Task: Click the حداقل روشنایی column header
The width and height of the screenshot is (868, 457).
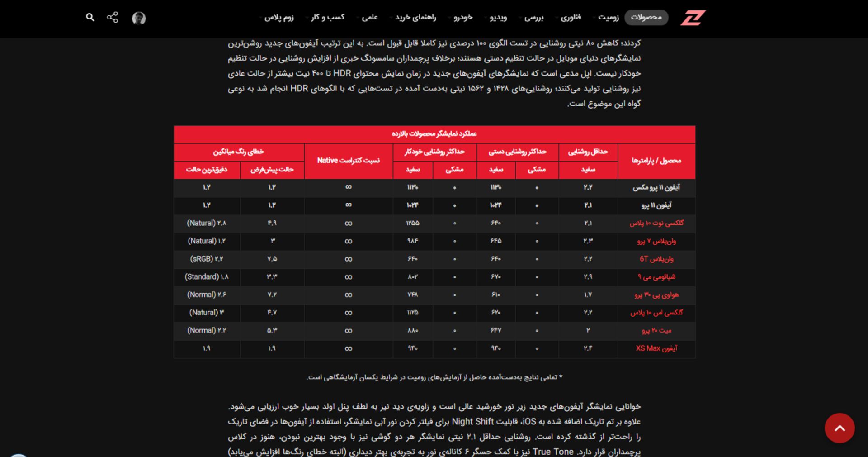Action: pos(588,152)
